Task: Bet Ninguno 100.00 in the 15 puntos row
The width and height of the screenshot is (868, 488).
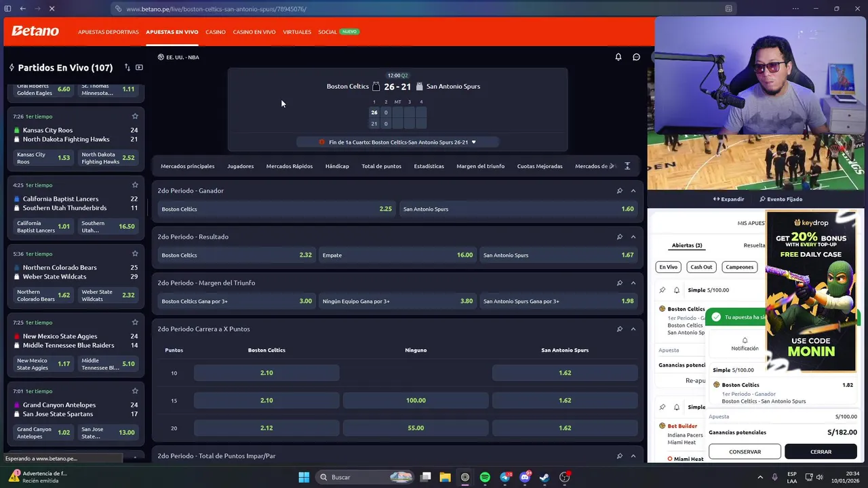Action: [x=416, y=401]
